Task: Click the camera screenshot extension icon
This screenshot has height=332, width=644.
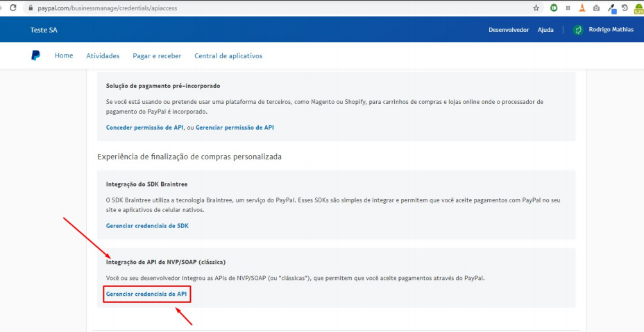Action: click(596, 8)
